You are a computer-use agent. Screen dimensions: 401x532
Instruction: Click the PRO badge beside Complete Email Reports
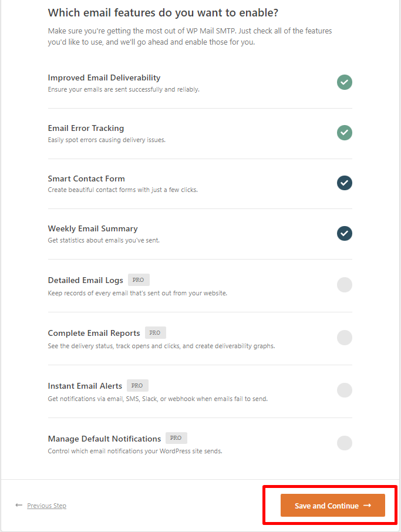(155, 333)
